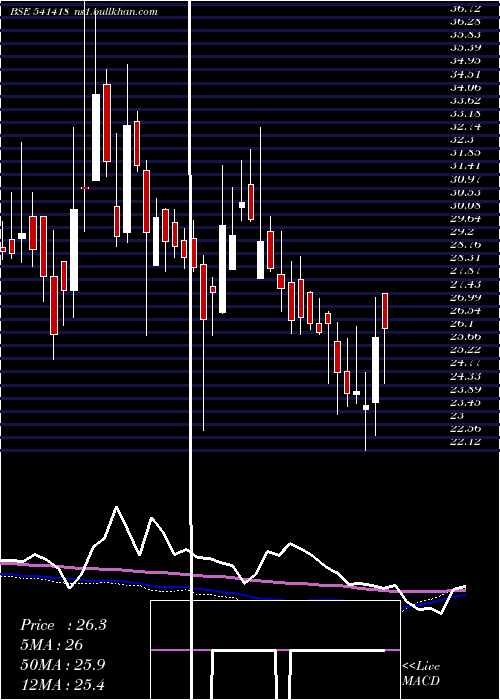Click the ns1.bullkhan.com source text

click(115, 12)
